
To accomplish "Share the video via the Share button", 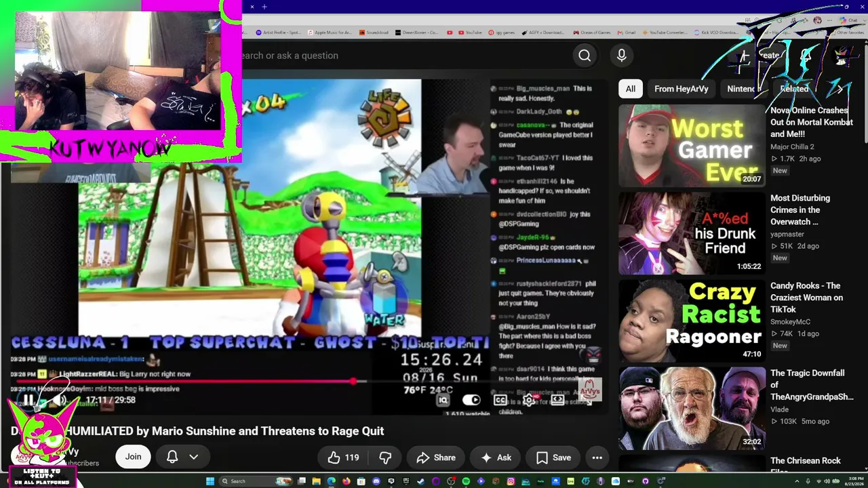I will click(x=435, y=457).
